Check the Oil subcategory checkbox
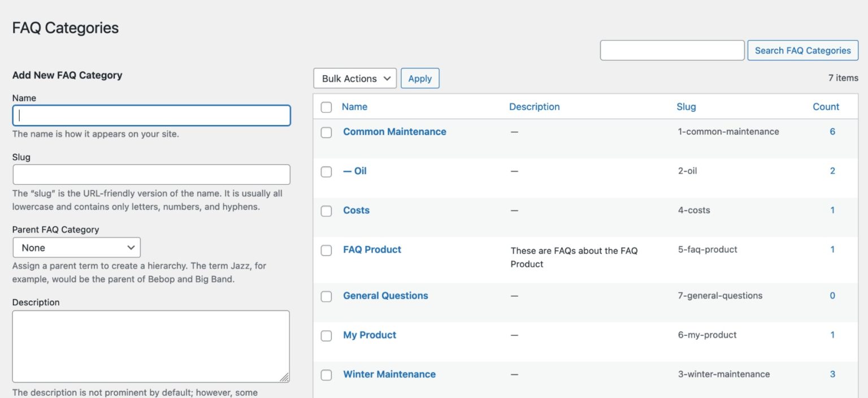Image resolution: width=868 pixels, height=398 pixels. (x=326, y=171)
